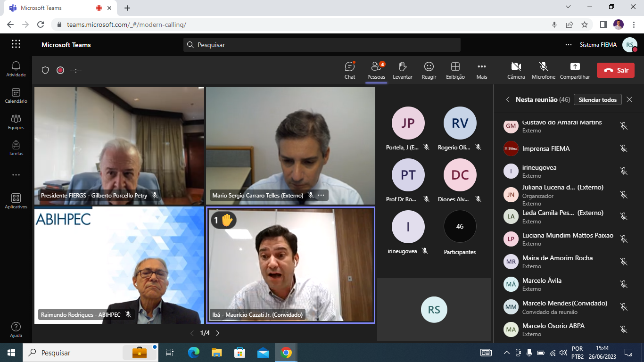Reload the Teams page
Image resolution: width=644 pixels, height=362 pixels.
41,25
